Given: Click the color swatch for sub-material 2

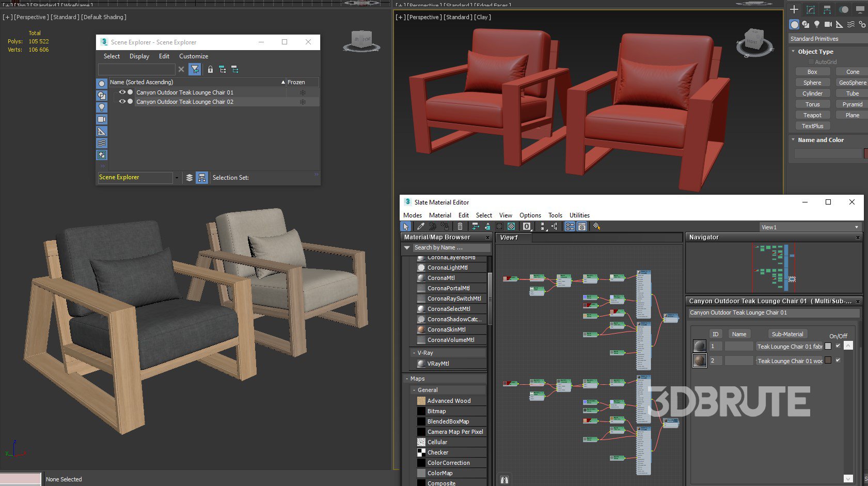Looking at the screenshot, I should pyautogui.click(x=828, y=360).
